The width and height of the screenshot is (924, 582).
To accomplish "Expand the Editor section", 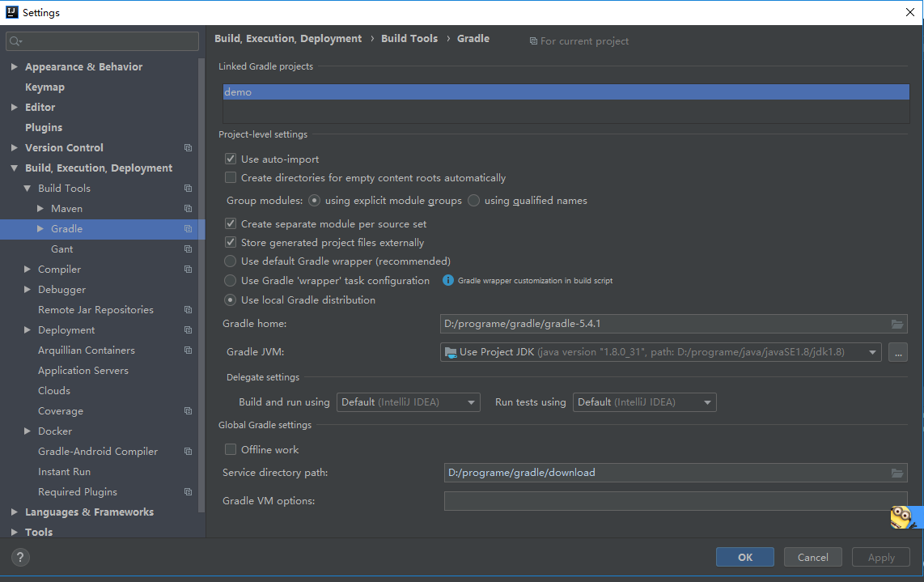I will (14, 108).
